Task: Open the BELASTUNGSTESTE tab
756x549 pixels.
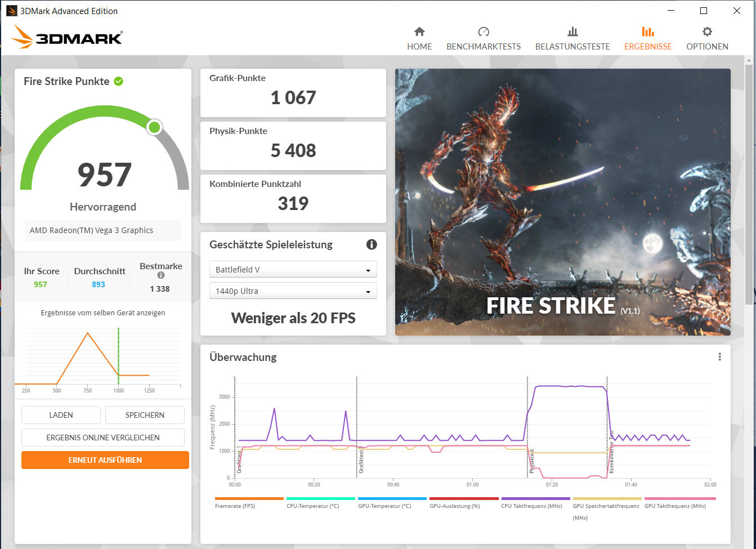Action: pyautogui.click(x=572, y=39)
